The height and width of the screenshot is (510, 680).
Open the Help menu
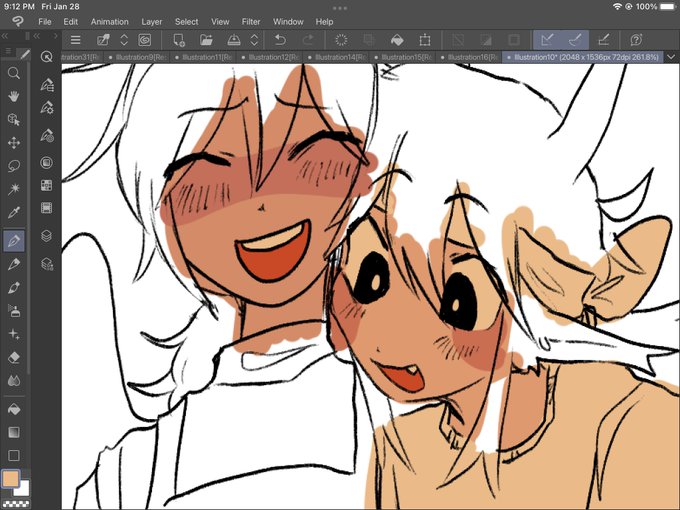point(324,22)
